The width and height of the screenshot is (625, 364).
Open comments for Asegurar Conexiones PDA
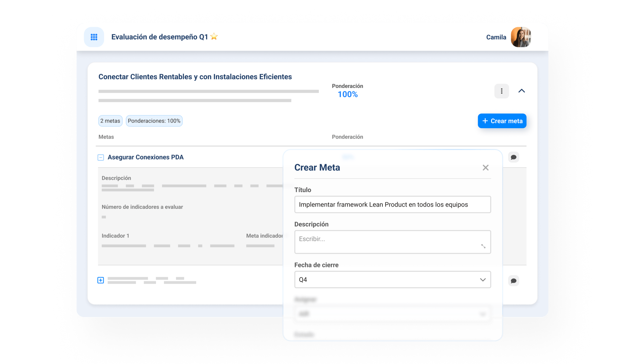click(x=513, y=157)
